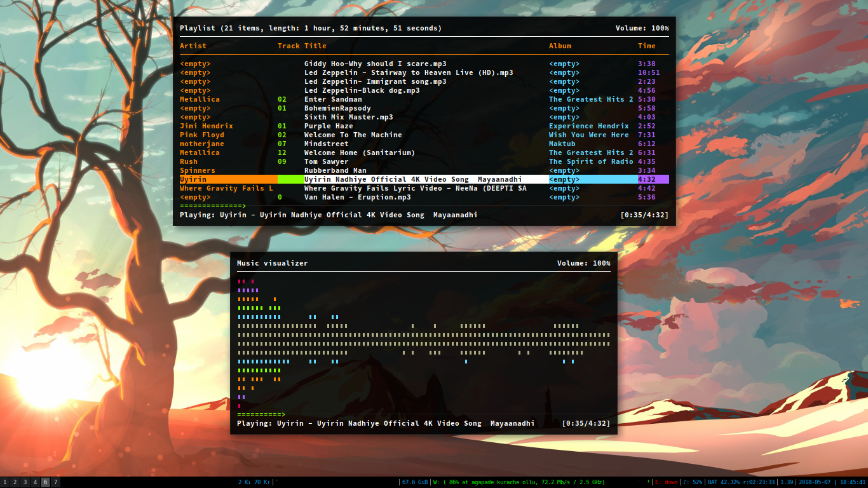Click the playlist 'Playing: Uyirin' status line
The height and width of the screenshot is (488, 868).
point(329,215)
